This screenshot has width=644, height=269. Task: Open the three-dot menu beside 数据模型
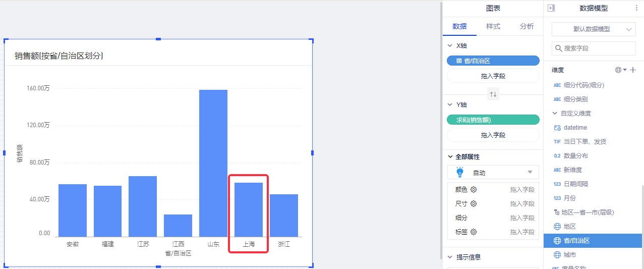(x=636, y=8)
